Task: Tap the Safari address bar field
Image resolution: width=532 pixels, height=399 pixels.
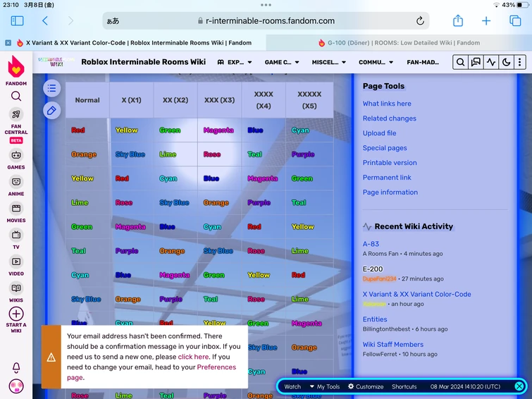Action: click(x=266, y=20)
